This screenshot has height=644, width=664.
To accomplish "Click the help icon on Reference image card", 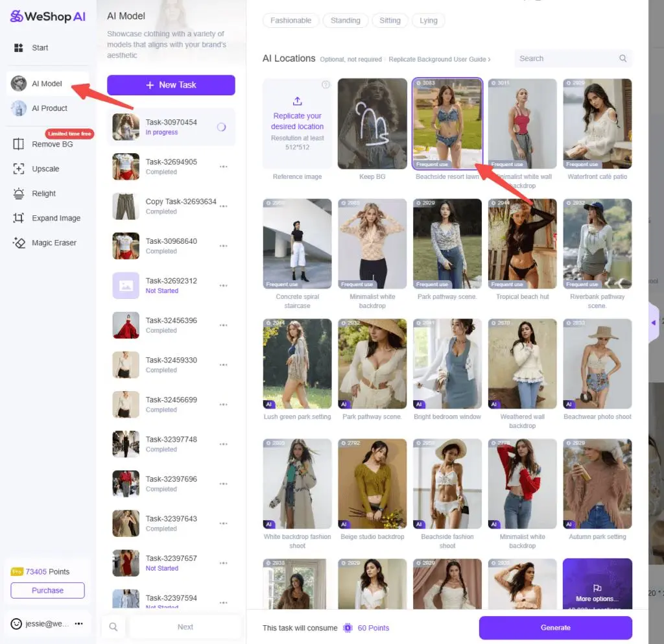I will coord(326,85).
